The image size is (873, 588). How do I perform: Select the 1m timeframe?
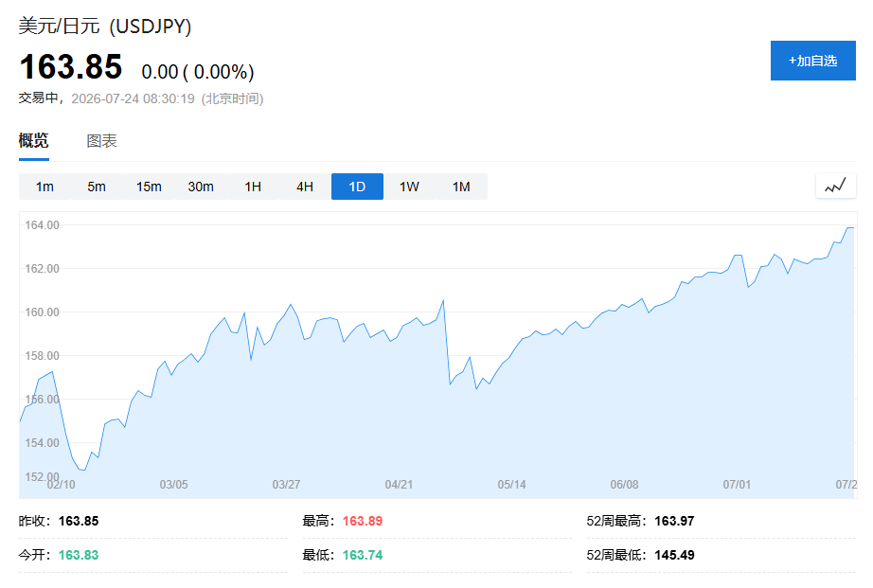click(x=45, y=187)
